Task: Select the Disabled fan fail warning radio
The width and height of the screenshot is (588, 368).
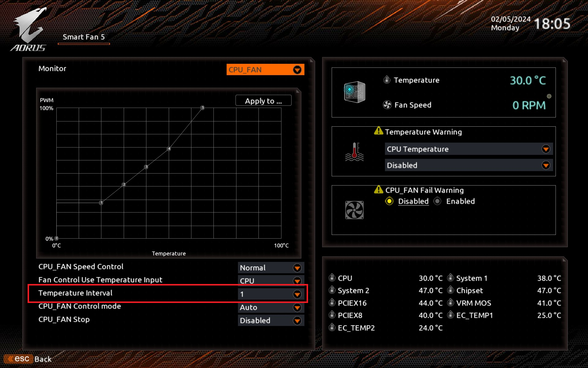Action: tap(389, 201)
